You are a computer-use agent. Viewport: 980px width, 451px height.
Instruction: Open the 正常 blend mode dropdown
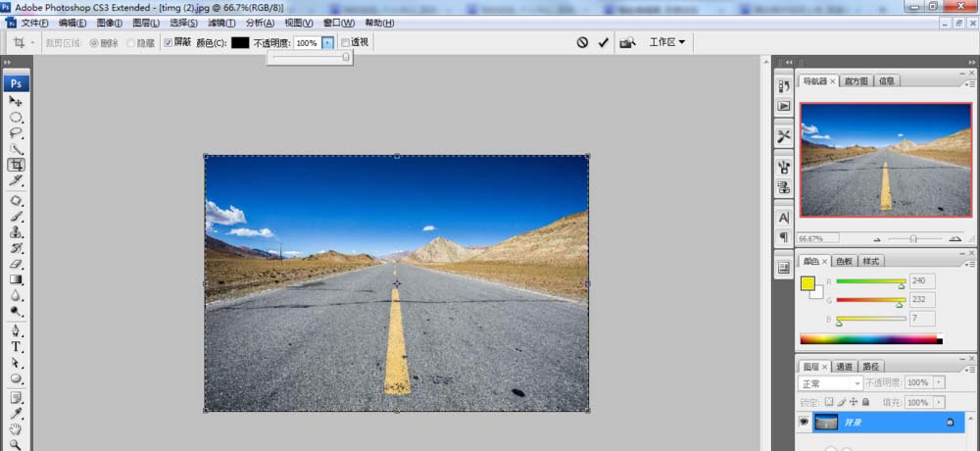[830, 382]
